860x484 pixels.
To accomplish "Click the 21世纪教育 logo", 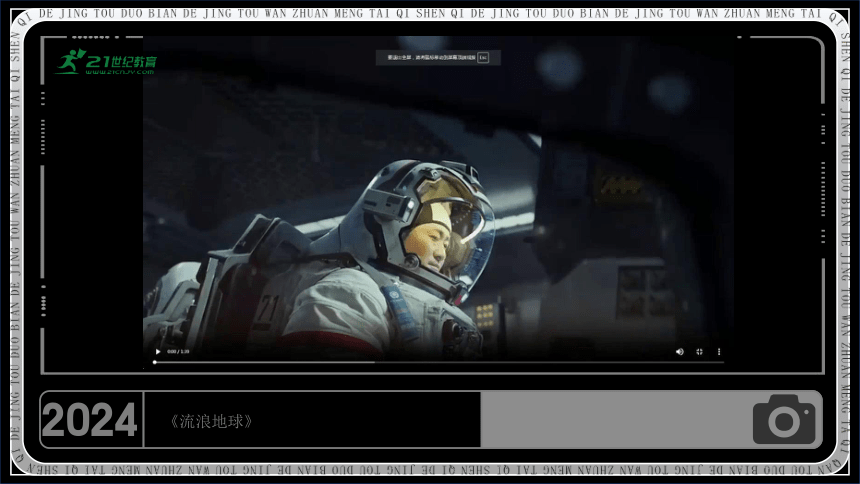I will coord(106,61).
